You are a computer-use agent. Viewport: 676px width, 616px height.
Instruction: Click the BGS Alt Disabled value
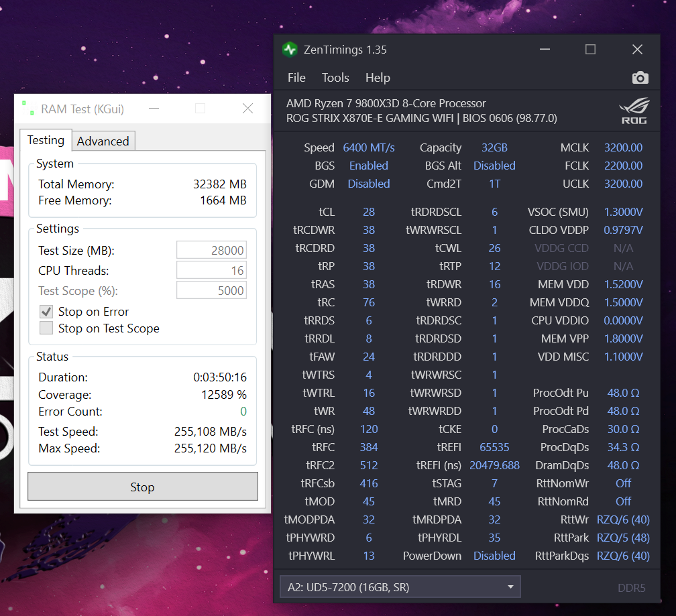(x=494, y=166)
